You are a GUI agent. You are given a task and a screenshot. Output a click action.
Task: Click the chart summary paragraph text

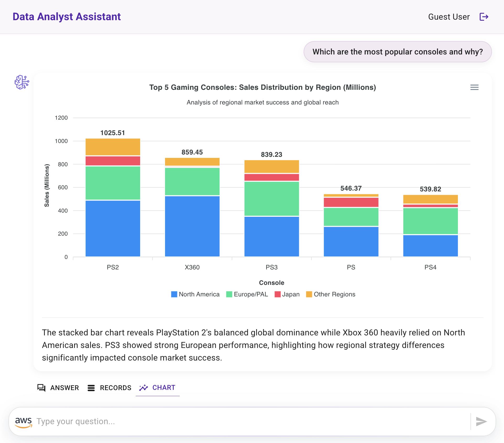253,345
